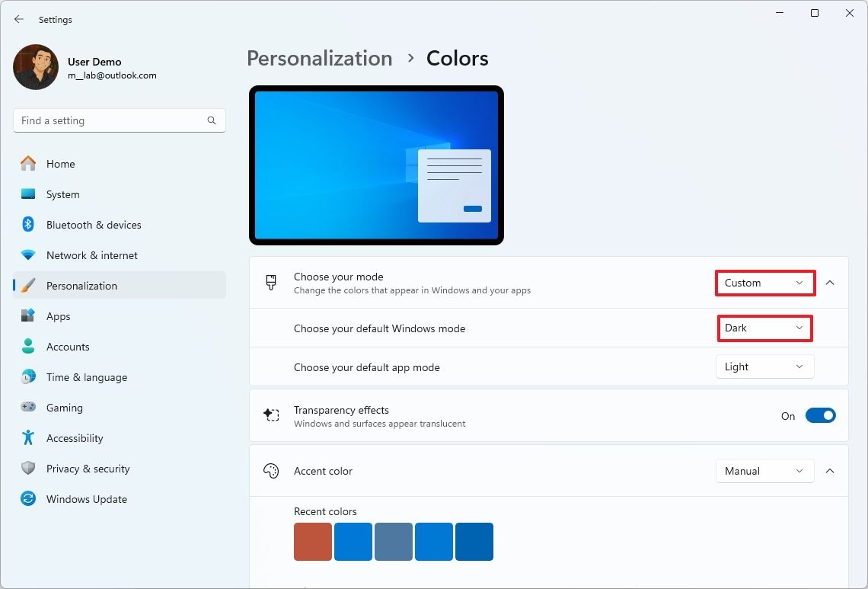868x589 pixels.
Task: Open Bluetooth & devices via its icon
Action: [x=28, y=225]
